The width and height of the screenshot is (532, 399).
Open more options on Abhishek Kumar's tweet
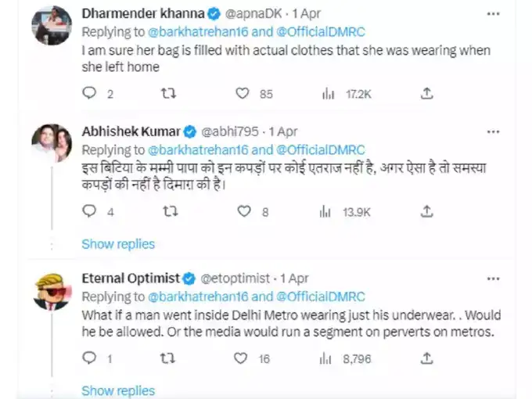click(493, 131)
